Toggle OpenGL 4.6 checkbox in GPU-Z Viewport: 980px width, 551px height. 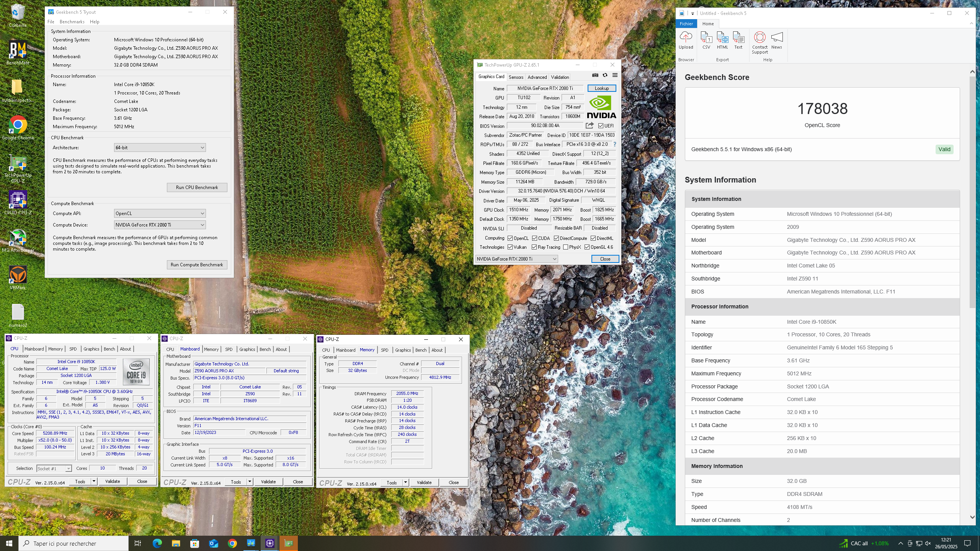click(x=587, y=247)
